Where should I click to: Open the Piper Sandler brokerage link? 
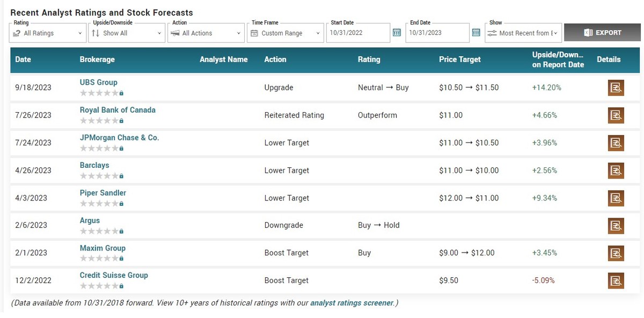[103, 193]
